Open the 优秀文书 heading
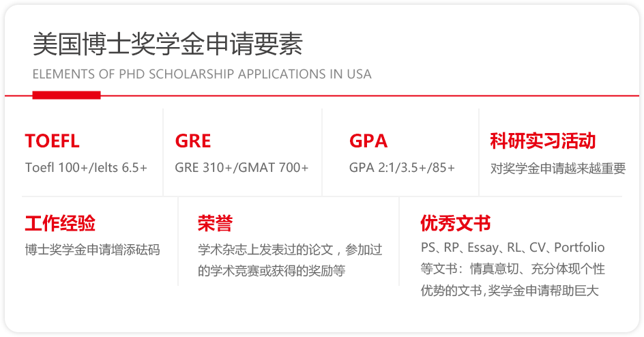This screenshot has height=337, width=644. [x=456, y=223]
